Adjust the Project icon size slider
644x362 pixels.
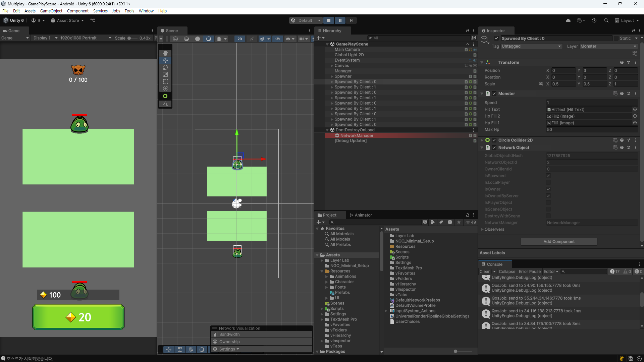tap(463, 351)
